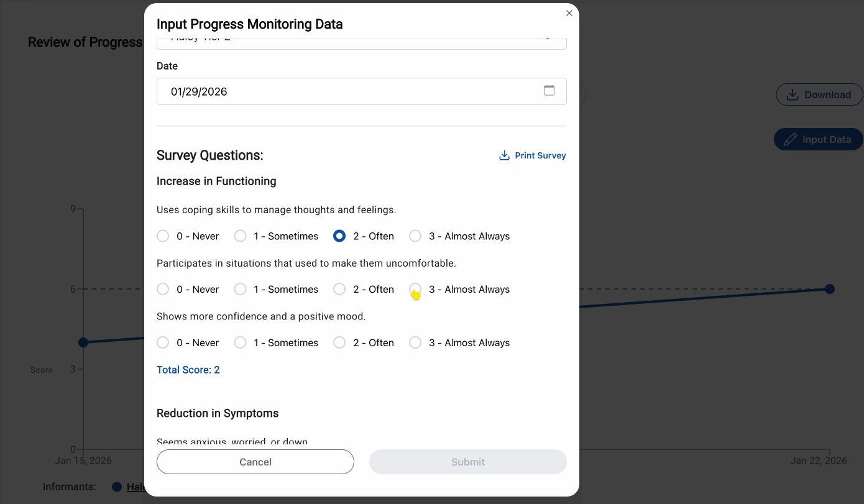Select 2 - Often for uncomfortable situations question
This screenshot has height=504, width=864.
tap(339, 289)
